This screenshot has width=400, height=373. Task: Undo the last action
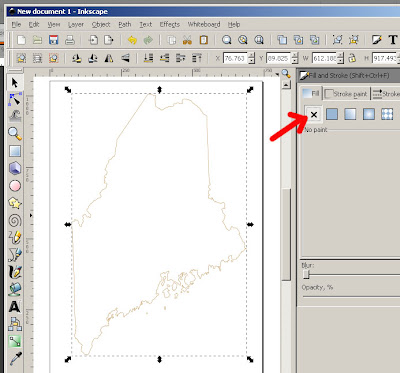click(132, 40)
